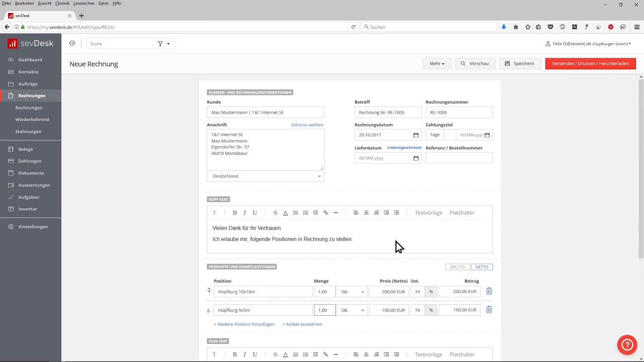Viewport: 644px width, 362px height.
Task: Open Textvorlage in Kopf-Text toolbar
Action: click(428, 213)
